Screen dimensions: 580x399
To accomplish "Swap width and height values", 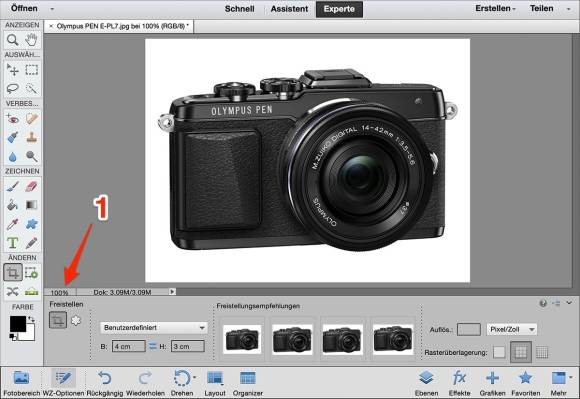I will (153, 346).
